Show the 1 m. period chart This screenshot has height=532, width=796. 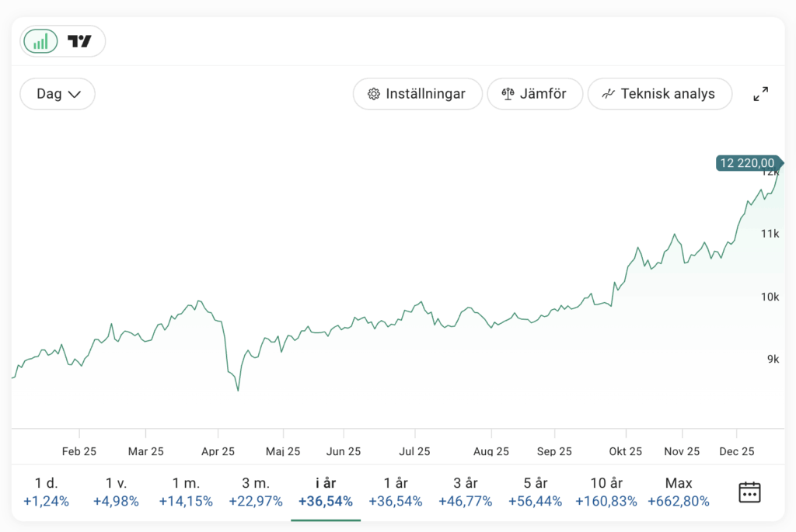186,492
